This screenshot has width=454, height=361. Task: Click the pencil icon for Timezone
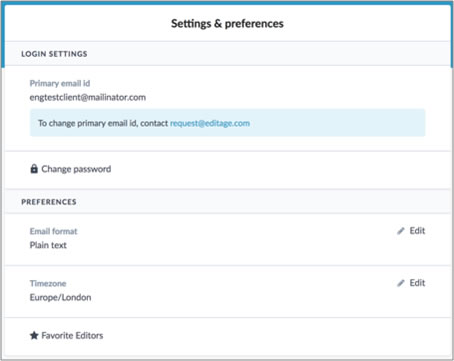click(401, 283)
